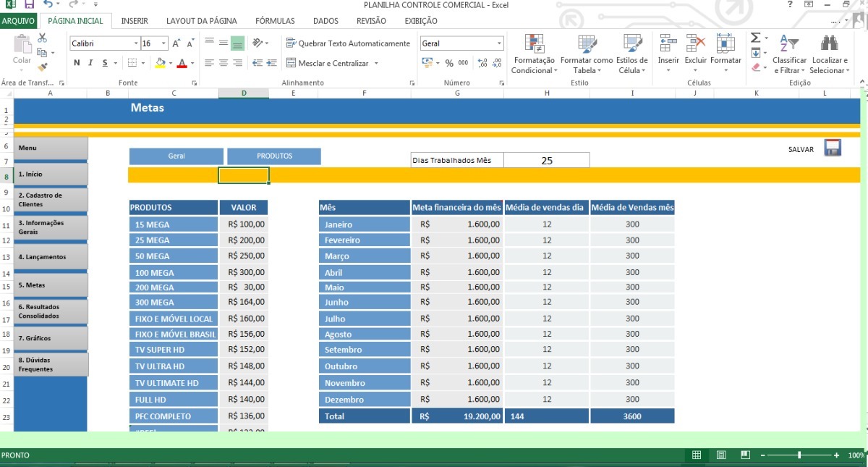
Task: Click the PRODUTOS button in sheet
Action: pyautogui.click(x=274, y=156)
